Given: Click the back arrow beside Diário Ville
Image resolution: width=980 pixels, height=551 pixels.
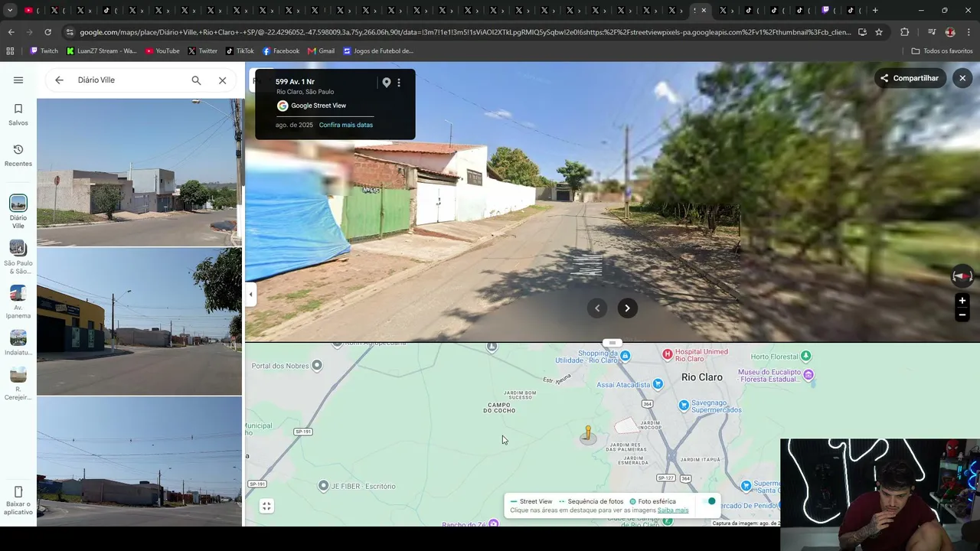Looking at the screenshot, I should pos(59,80).
